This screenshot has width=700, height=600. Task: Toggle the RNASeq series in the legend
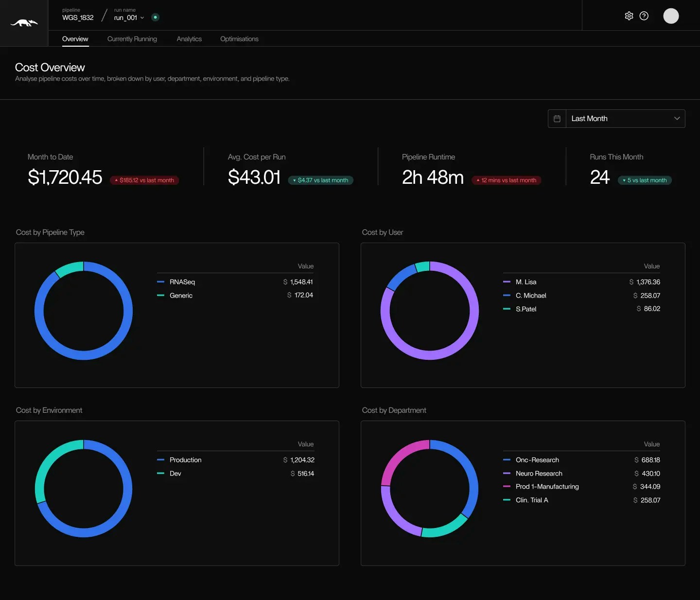click(182, 282)
